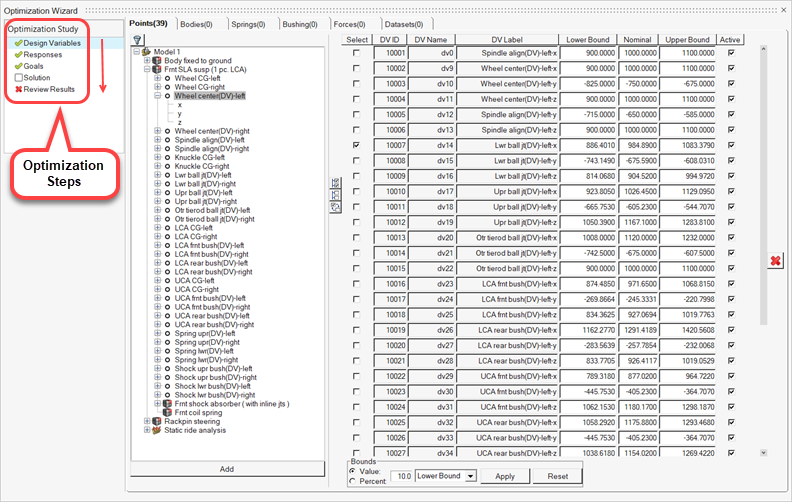Choose the Percent bounds radio button
This screenshot has width=792, height=502.
[352, 482]
